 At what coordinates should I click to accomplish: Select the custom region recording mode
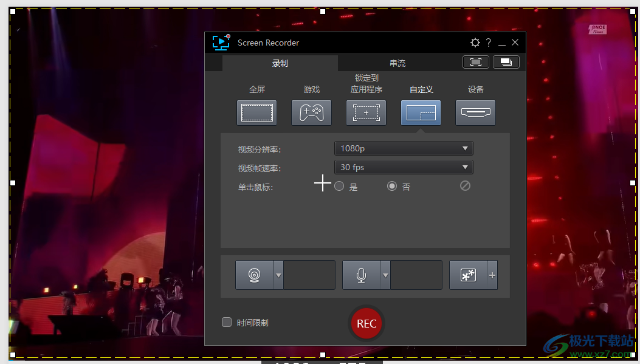tap(421, 112)
